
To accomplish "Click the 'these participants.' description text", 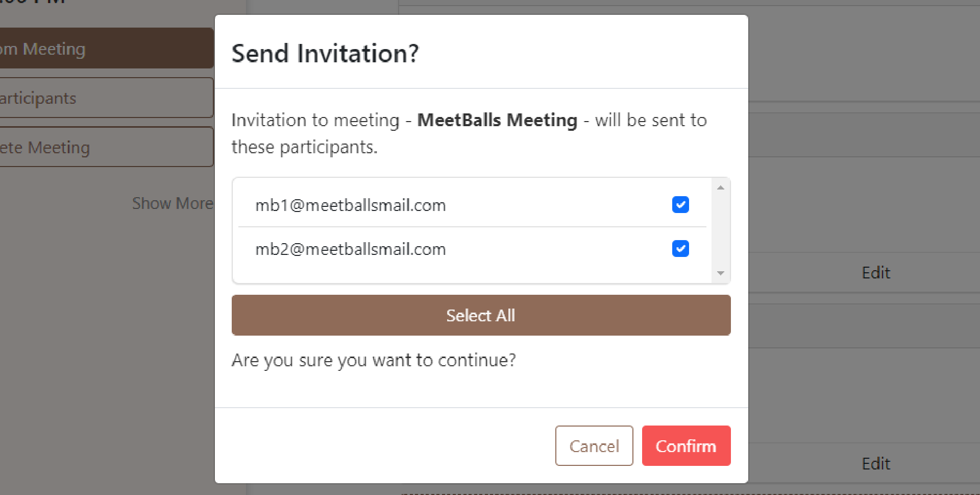I will click(x=304, y=147).
